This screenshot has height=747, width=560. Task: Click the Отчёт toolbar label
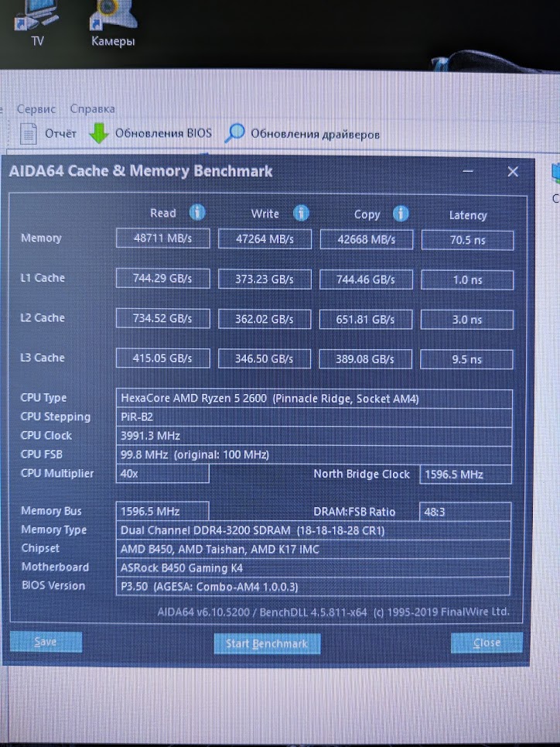[x=60, y=133]
